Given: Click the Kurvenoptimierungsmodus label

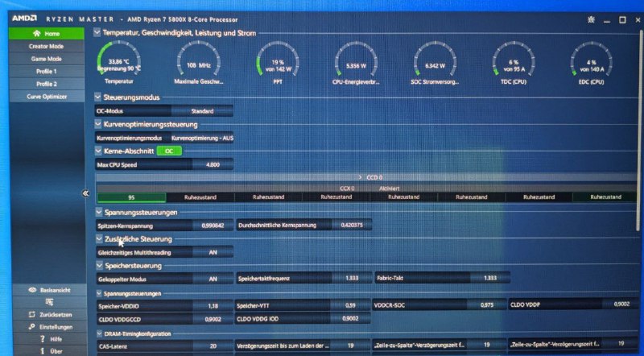Looking at the screenshot, I should coord(130,138).
